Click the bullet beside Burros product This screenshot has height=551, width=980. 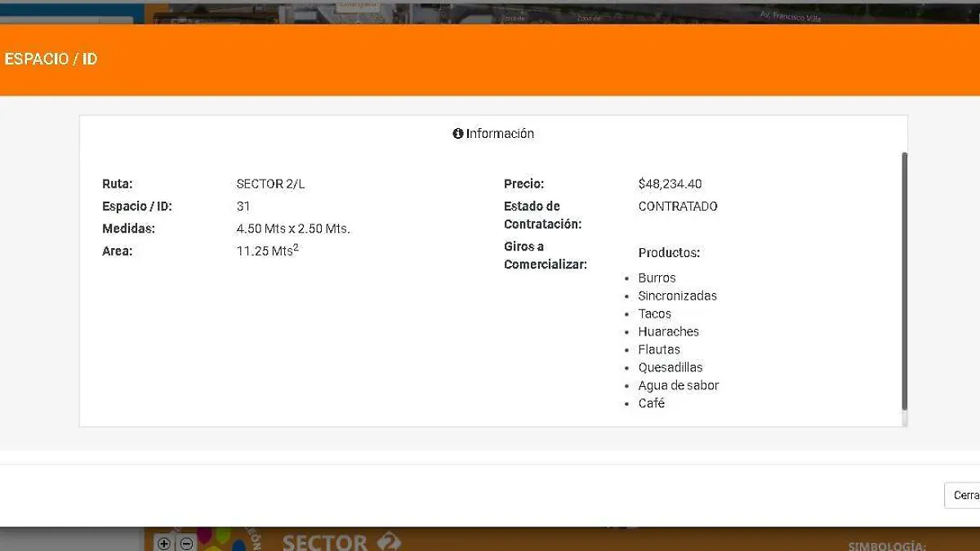(628, 278)
